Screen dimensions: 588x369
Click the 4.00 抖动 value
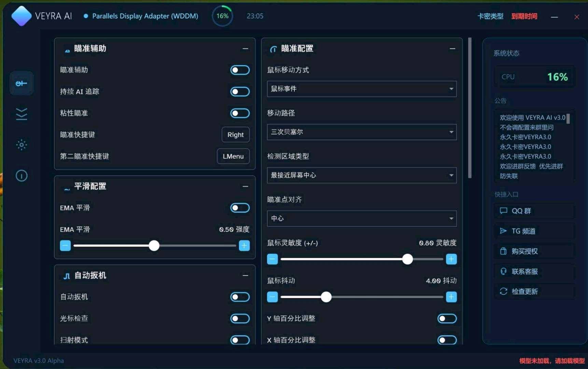[x=441, y=281]
